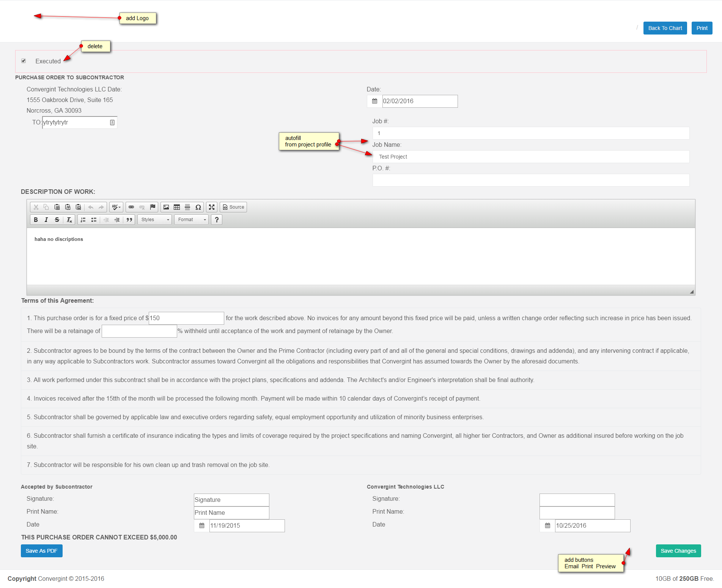Focus the subcontractor Print Name field
The image size is (722, 588).
click(231, 513)
